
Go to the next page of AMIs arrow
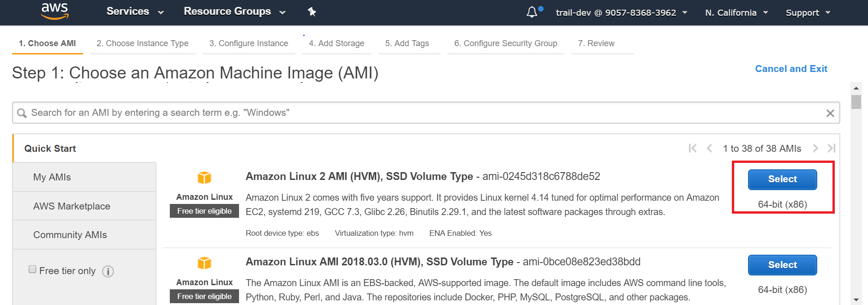[815, 148]
